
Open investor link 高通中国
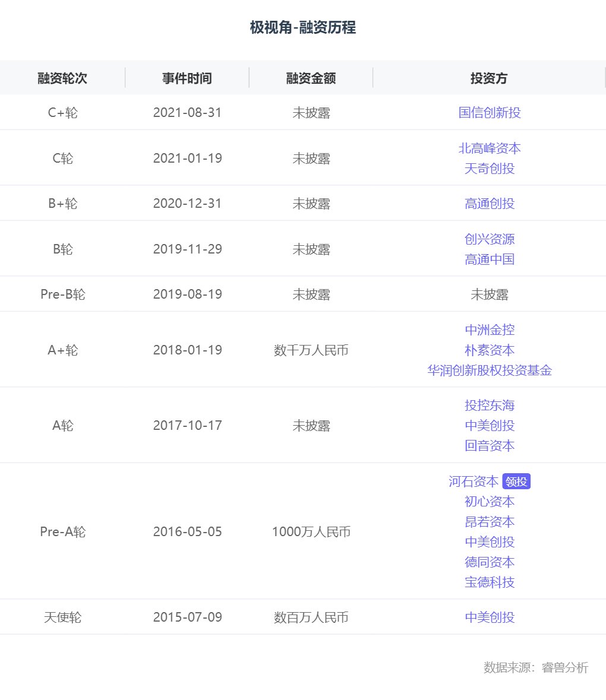pos(490,259)
